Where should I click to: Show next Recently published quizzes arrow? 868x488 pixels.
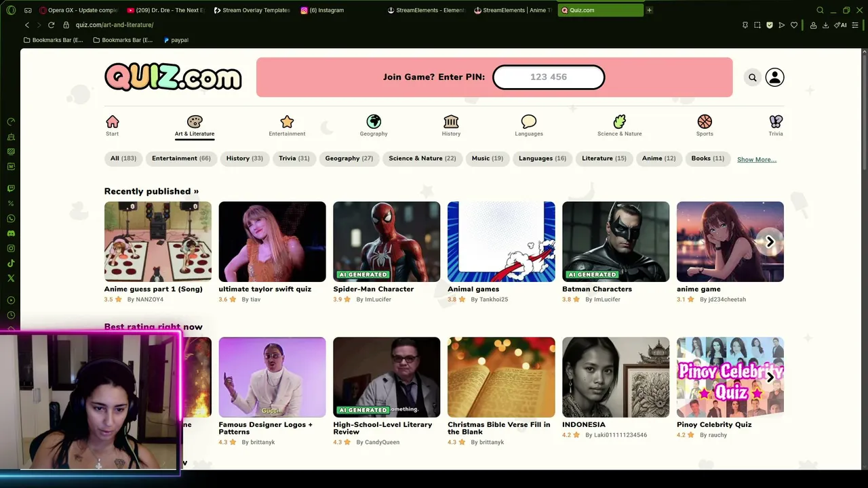[x=770, y=242]
